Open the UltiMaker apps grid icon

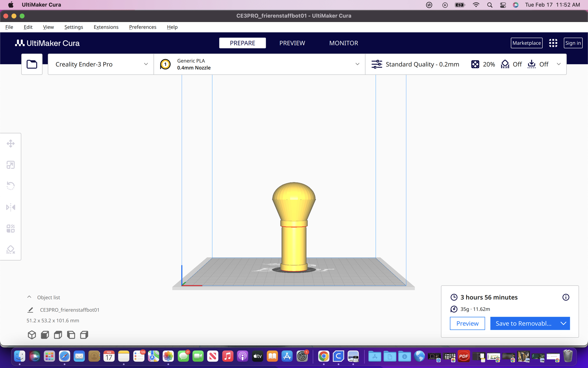point(553,43)
